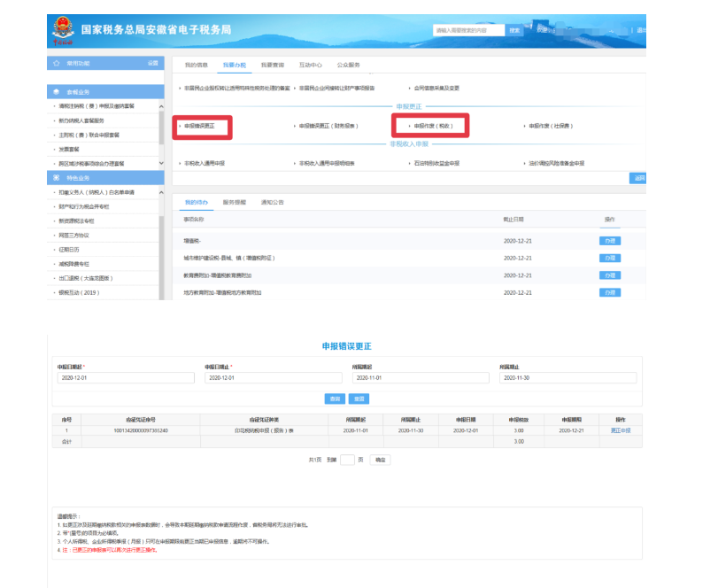
Task: Click 所属期止 date field
Action: 568,378
